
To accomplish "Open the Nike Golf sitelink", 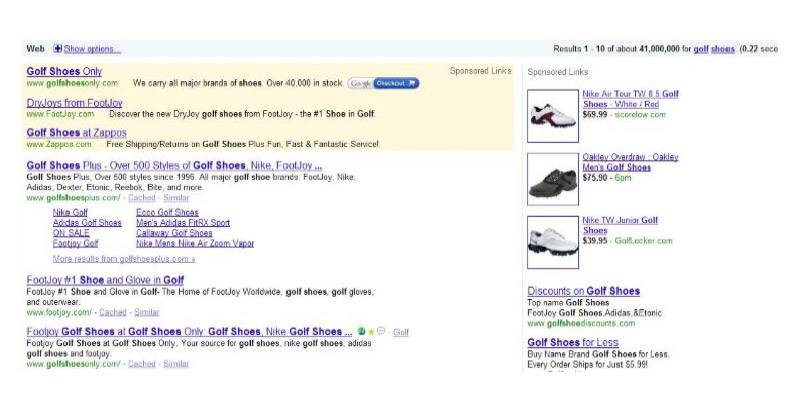I will tap(70, 212).
